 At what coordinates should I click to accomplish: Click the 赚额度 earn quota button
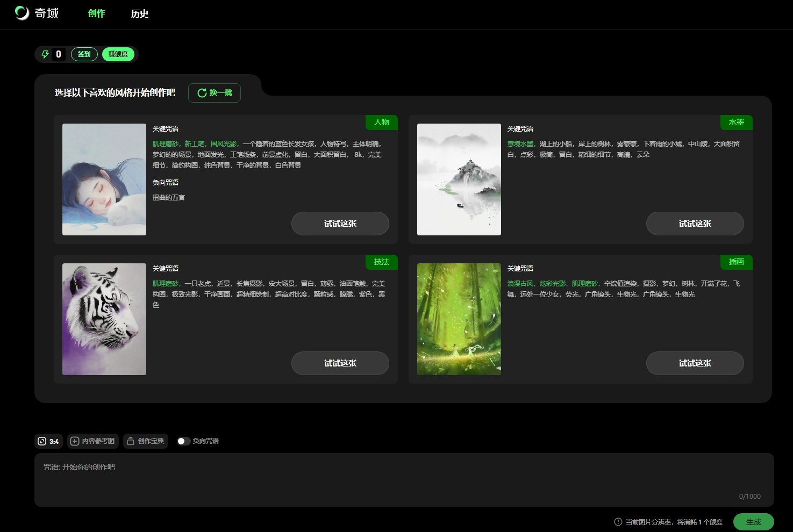pyautogui.click(x=118, y=54)
